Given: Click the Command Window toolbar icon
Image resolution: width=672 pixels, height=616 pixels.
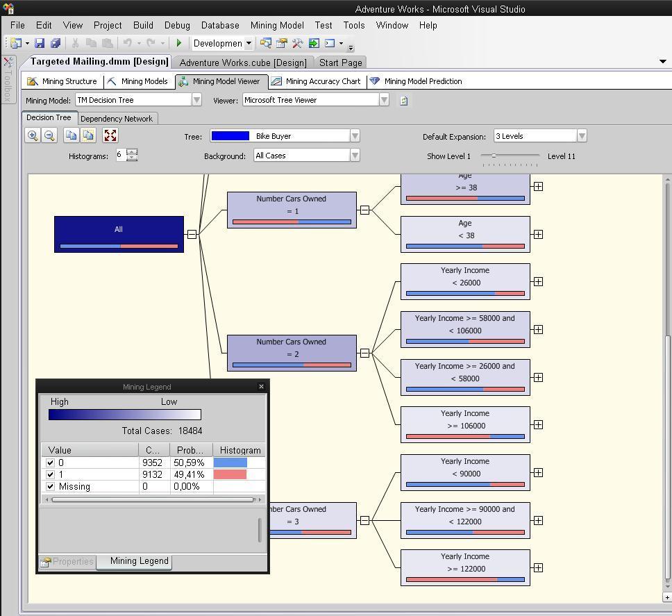Looking at the screenshot, I should coord(330,43).
